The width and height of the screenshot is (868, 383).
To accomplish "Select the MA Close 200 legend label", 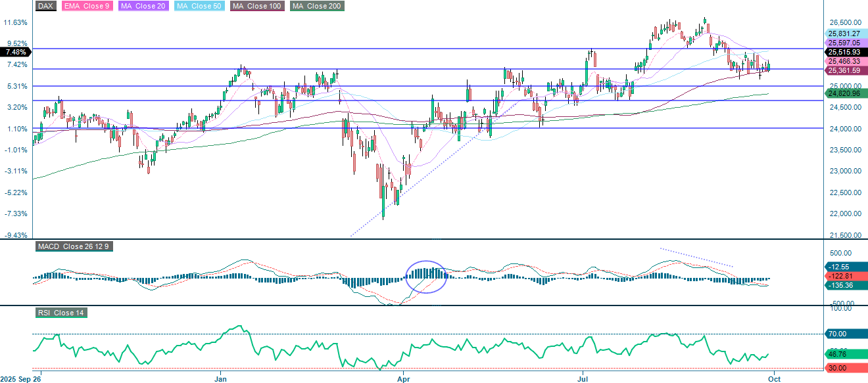I will pyautogui.click(x=318, y=6).
